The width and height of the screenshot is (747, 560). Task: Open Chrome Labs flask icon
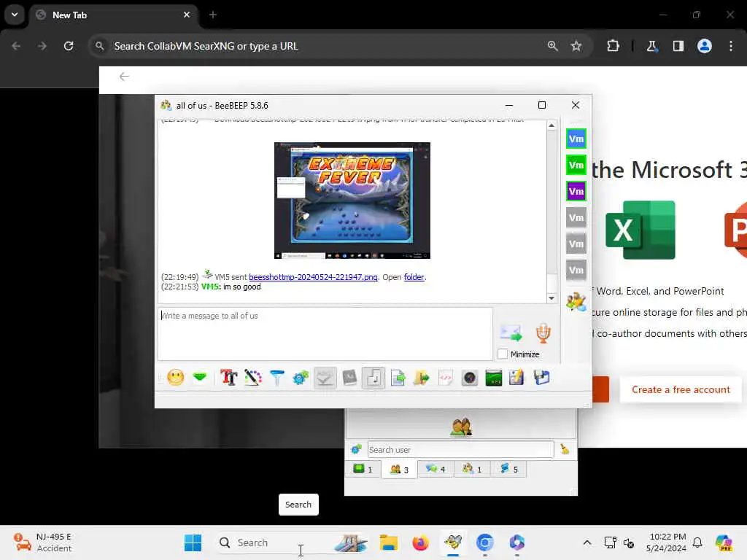tap(651, 46)
